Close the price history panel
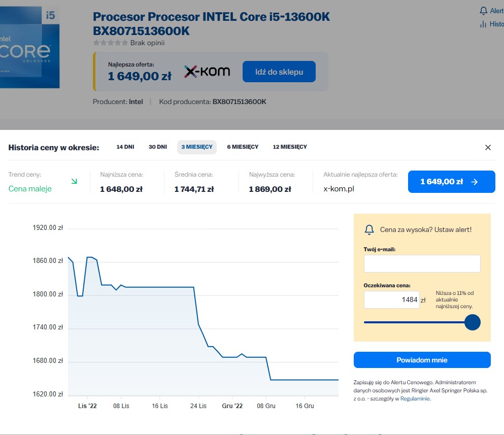Viewport: 504px width, 435px height. click(488, 147)
